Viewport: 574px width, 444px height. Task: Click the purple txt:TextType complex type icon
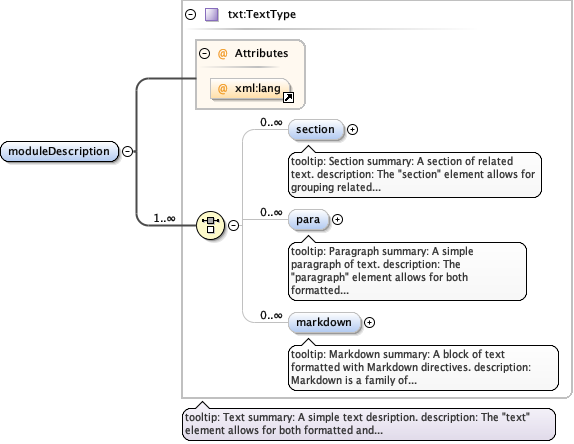point(212,15)
